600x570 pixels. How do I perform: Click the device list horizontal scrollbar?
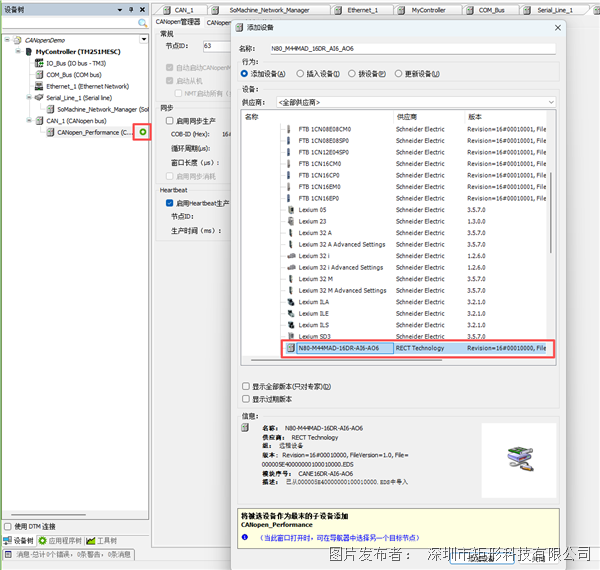click(x=346, y=360)
